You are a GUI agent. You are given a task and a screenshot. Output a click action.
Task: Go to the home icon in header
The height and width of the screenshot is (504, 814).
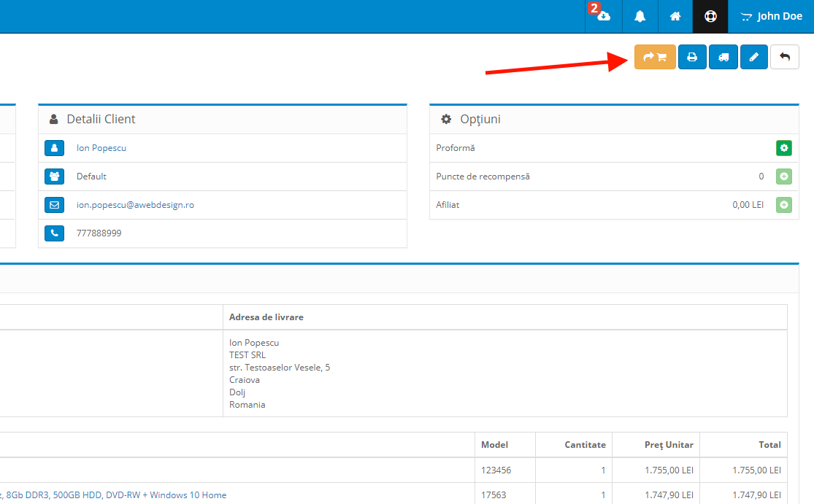[675, 16]
